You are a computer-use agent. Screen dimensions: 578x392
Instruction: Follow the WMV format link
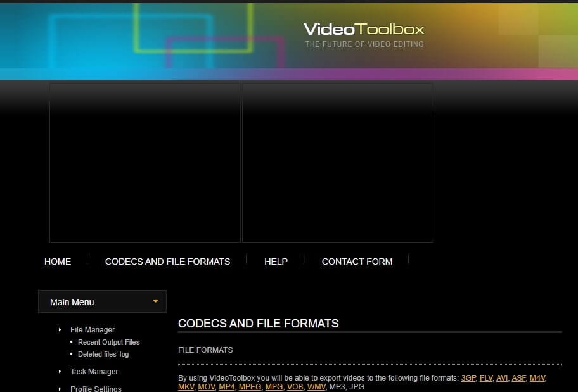tap(316, 387)
